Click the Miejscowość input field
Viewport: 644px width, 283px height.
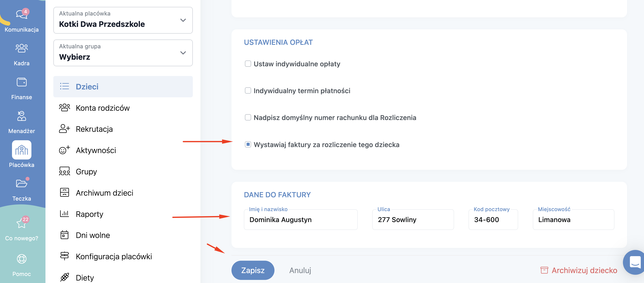(574, 220)
